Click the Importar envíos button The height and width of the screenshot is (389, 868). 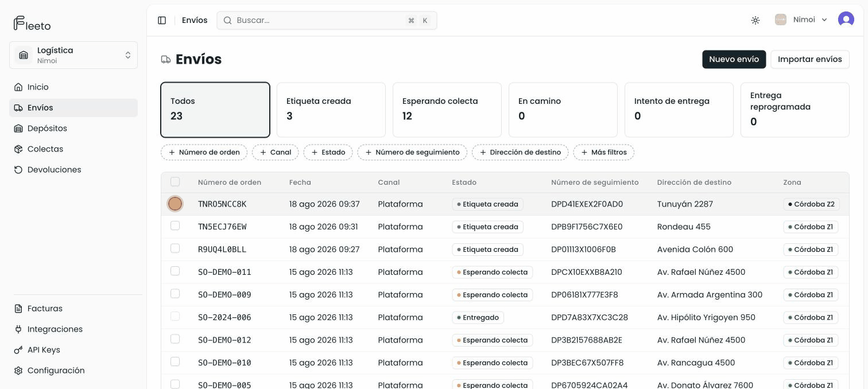810,60
